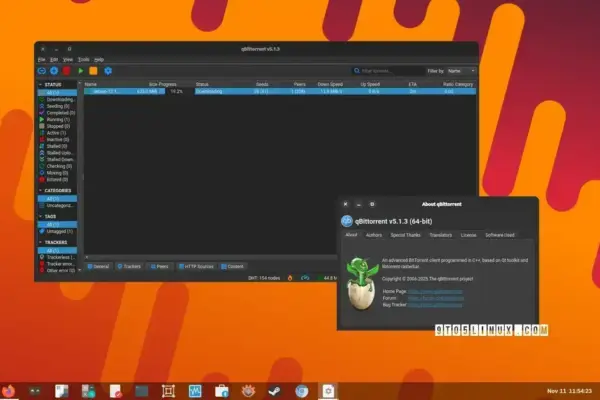Launch Firefox from the taskbar
Screen dimensions: 600x400
8,391
